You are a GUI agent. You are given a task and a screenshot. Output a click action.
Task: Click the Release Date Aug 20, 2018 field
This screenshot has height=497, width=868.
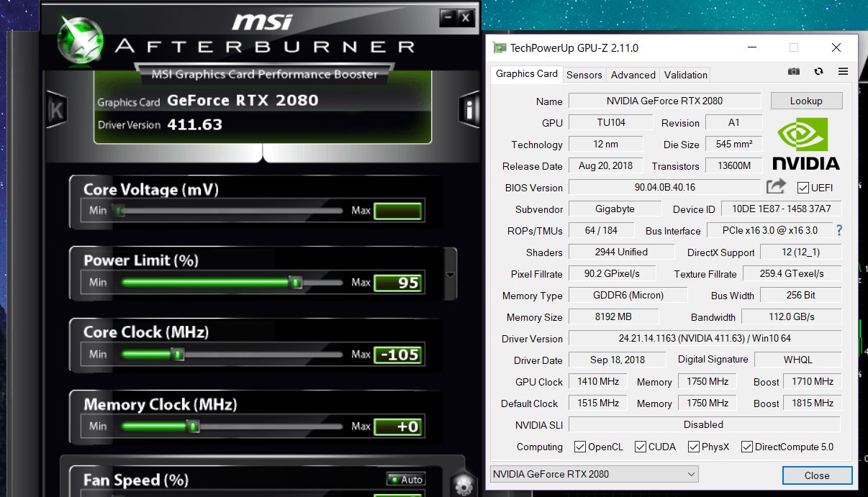point(606,165)
